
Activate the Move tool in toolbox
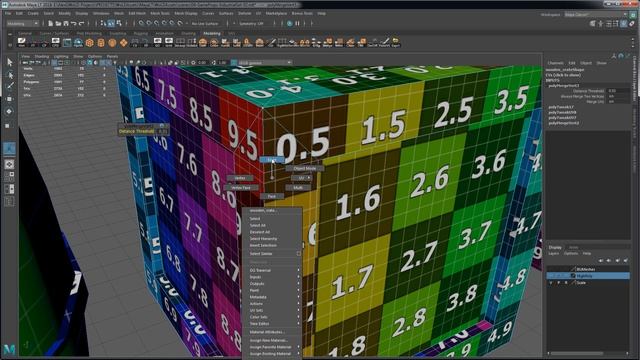[10, 99]
